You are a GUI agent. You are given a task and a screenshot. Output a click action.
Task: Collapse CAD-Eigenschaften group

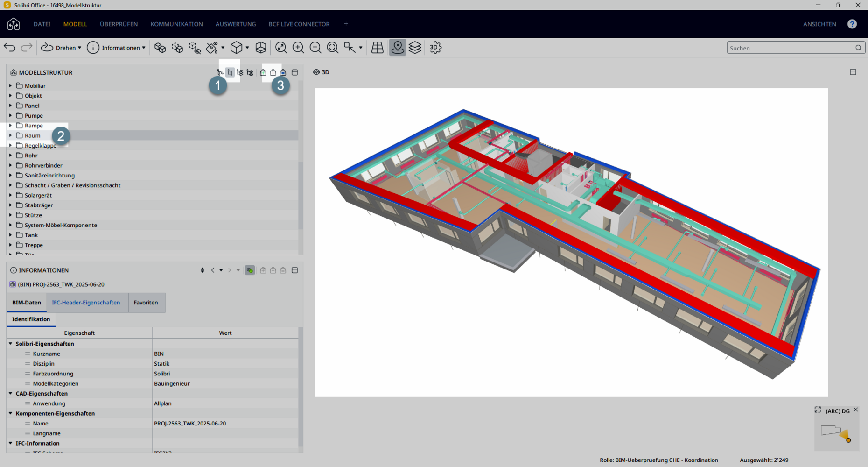(x=10, y=393)
